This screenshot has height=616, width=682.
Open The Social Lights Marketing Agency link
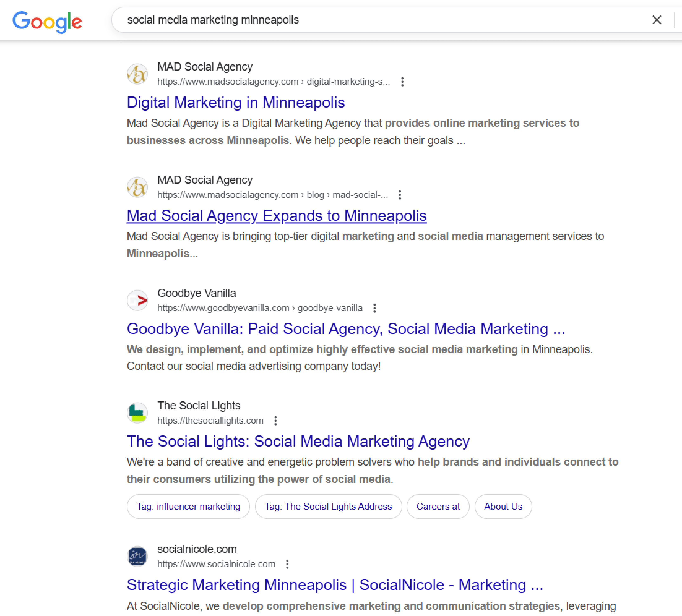click(x=298, y=441)
